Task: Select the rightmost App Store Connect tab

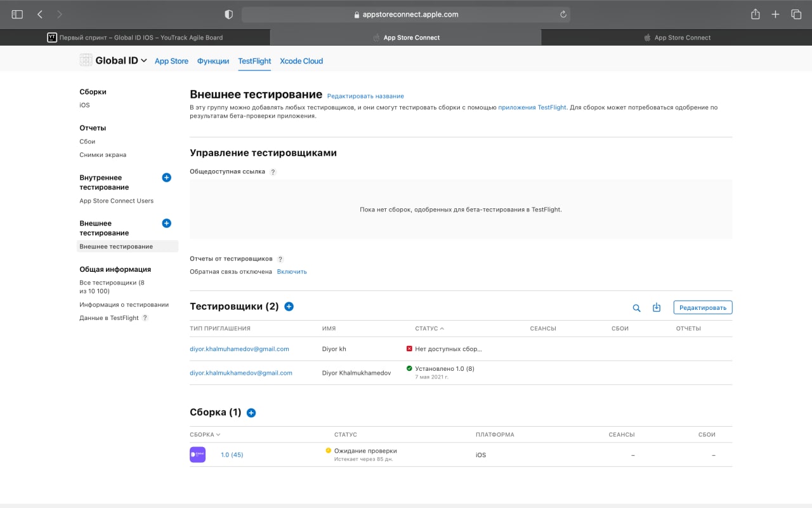Action: [x=677, y=37]
